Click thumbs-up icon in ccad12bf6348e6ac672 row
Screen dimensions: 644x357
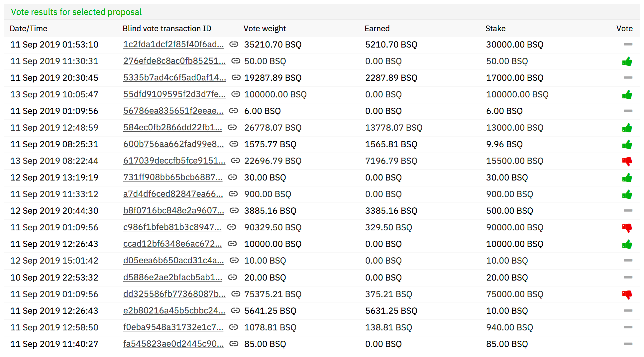tap(627, 244)
